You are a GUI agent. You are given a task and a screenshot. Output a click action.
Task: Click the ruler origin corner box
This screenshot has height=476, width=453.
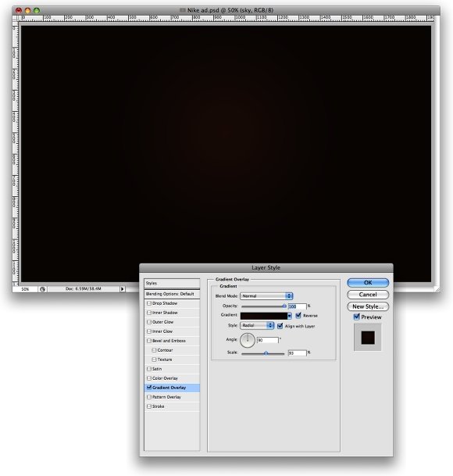tap(15, 19)
